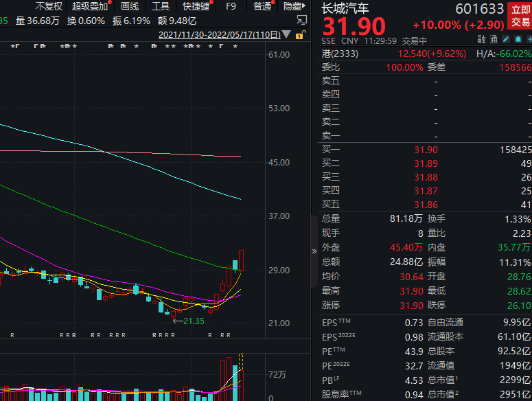532x401 pixels.
Task: Click the 委比 100.00% value
Action: coord(404,67)
